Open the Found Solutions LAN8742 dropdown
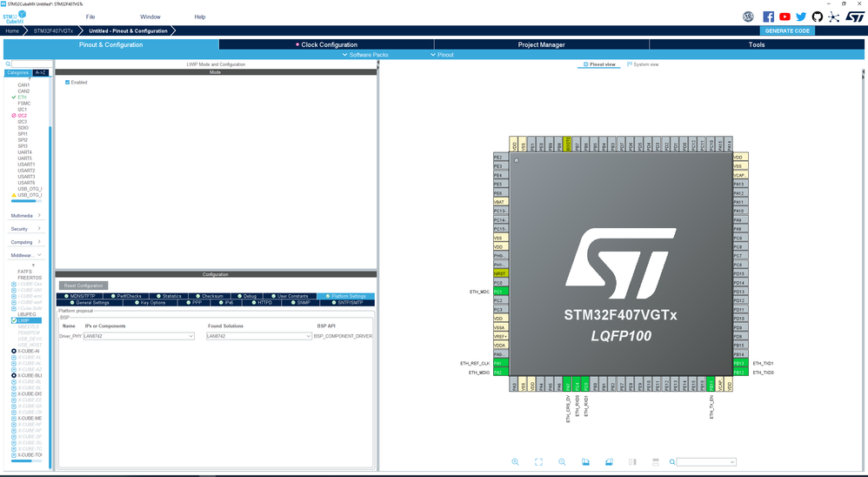 tap(259, 336)
